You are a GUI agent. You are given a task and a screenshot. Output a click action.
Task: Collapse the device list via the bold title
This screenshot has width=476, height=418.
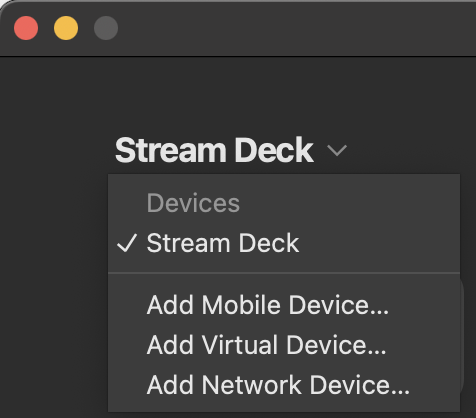click(214, 150)
